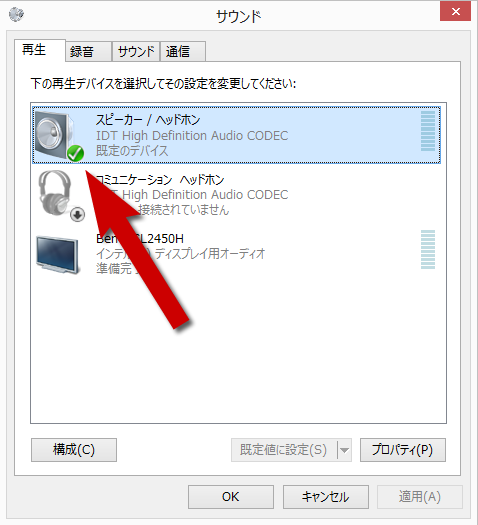Confirm the dialog with OK
The image size is (478, 525).
pos(231,497)
